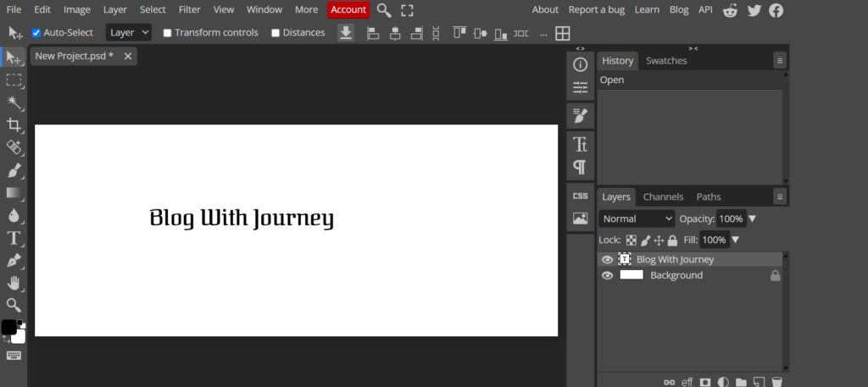Select the Hand tool

pyautogui.click(x=14, y=283)
